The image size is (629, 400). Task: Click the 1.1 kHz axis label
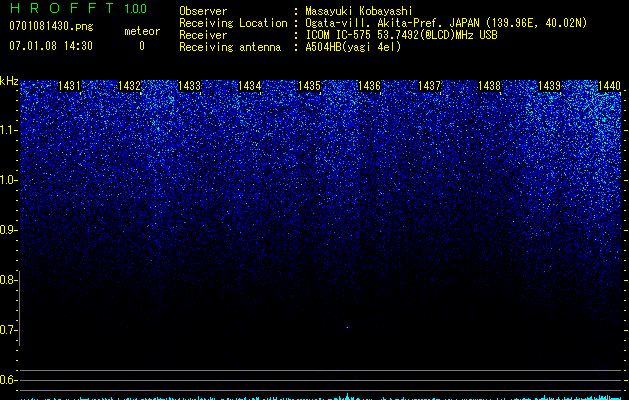pos(8,130)
